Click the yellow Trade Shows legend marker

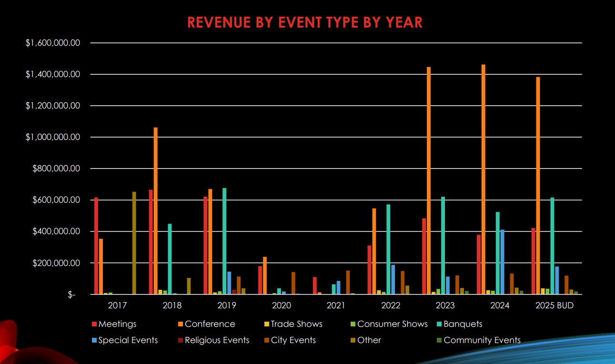pyautogui.click(x=267, y=325)
